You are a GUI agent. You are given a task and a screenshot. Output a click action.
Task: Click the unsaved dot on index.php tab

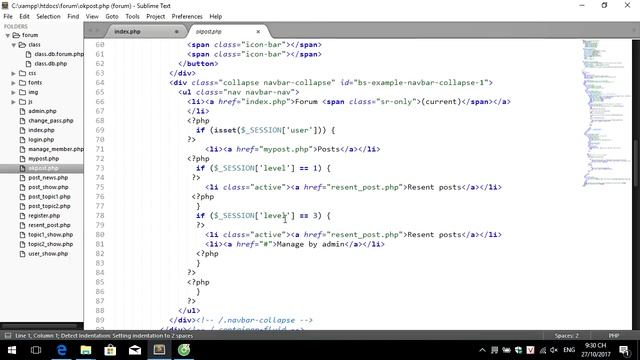pos(176,31)
